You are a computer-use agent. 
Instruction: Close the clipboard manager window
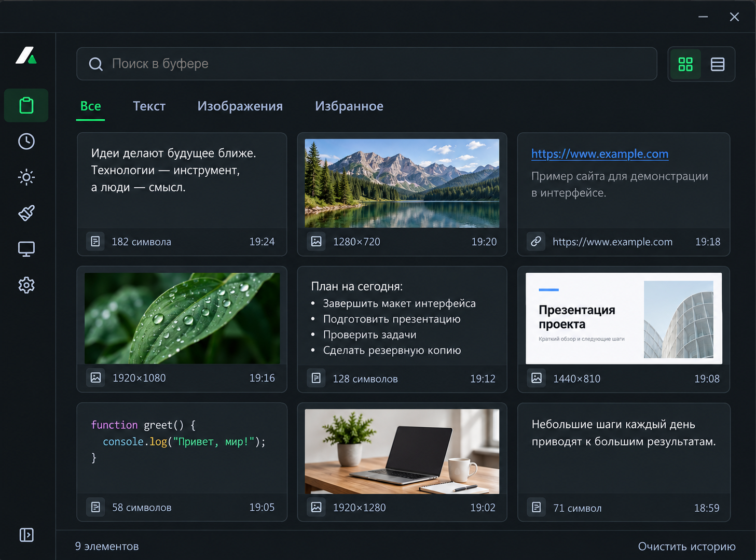coord(734,17)
